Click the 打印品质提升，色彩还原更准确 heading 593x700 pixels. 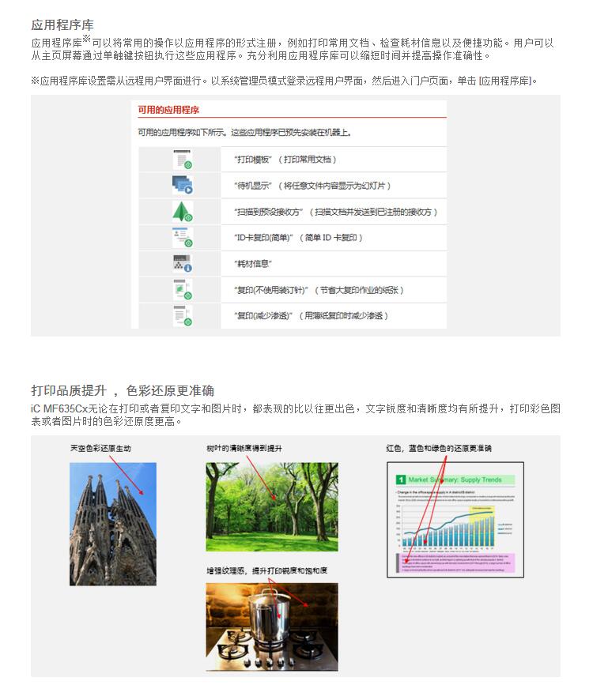pyautogui.click(x=123, y=390)
